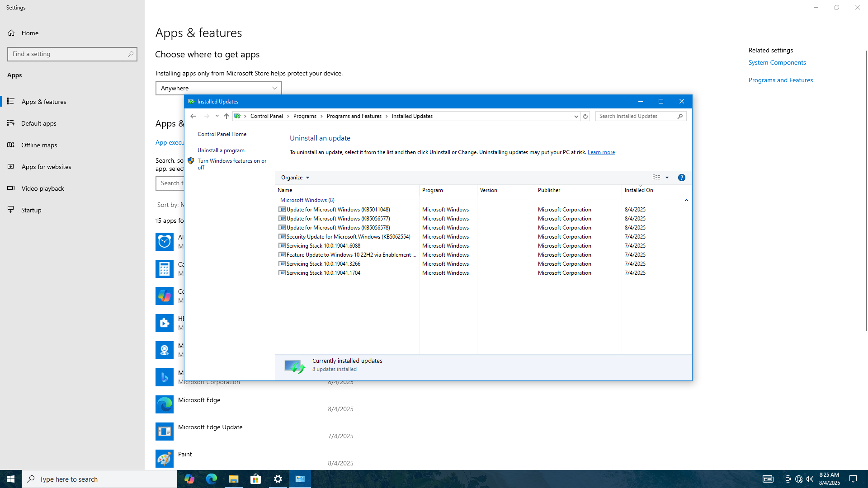
Task: Select Update for Microsoft Windows (KB5056578)
Action: (467, 228)
